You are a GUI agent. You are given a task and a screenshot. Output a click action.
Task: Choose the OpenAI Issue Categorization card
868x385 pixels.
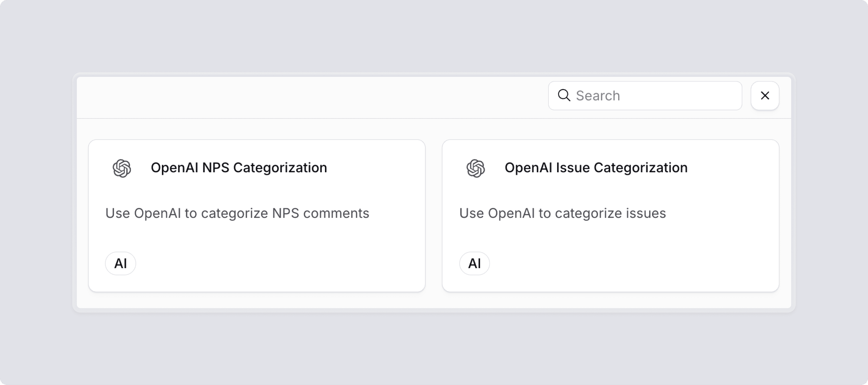tap(611, 216)
